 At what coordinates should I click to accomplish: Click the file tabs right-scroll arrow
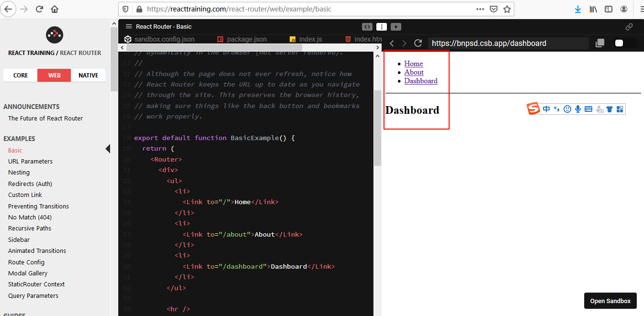378,47
